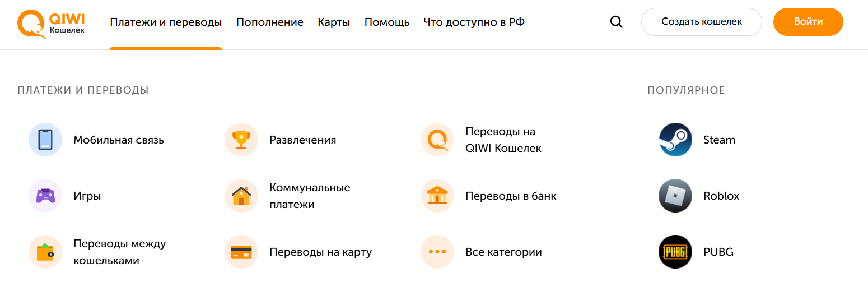Open the Помощь menu item
868x300 pixels.
coord(386,22)
